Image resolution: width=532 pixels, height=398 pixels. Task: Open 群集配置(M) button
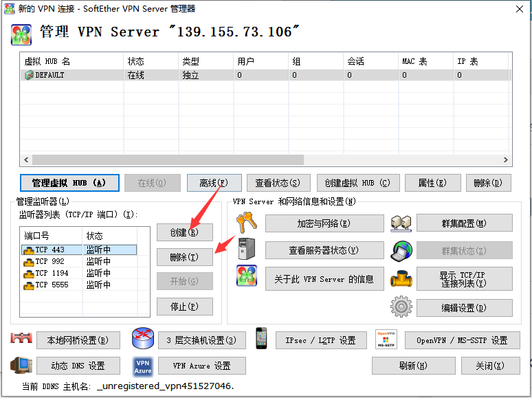pyautogui.click(x=464, y=223)
